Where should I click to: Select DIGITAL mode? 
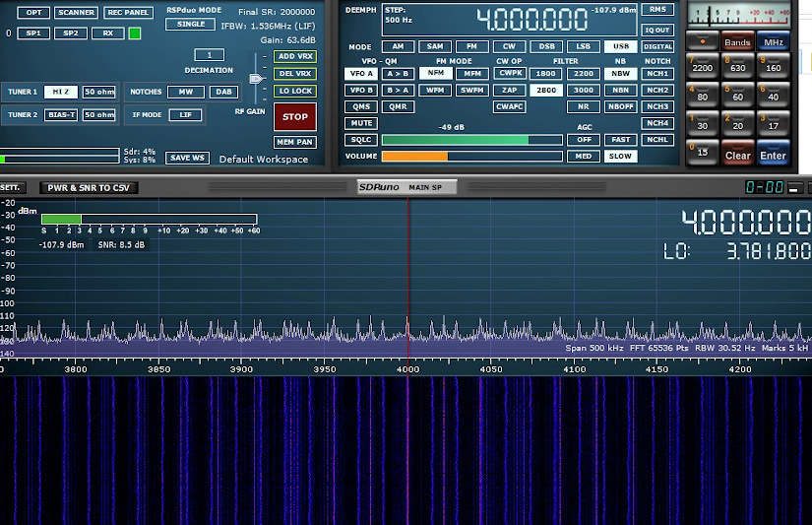tap(657, 46)
